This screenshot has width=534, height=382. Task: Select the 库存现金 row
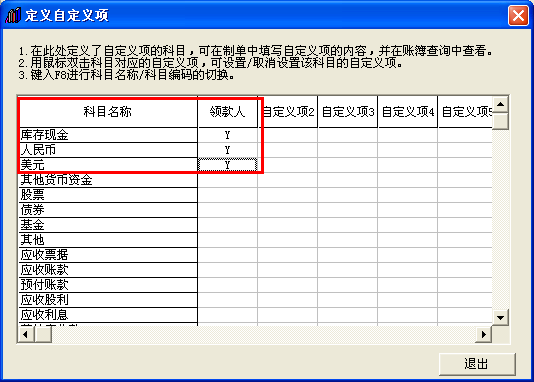(108, 135)
